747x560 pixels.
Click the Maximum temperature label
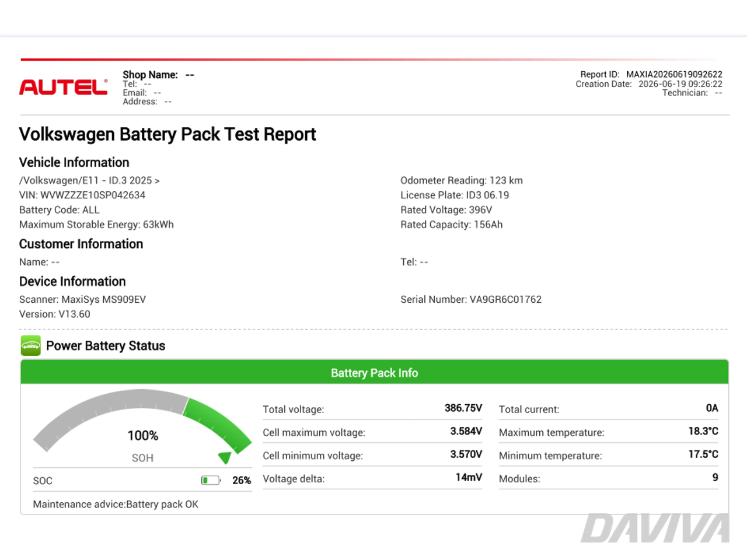pyautogui.click(x=551, y=432)
